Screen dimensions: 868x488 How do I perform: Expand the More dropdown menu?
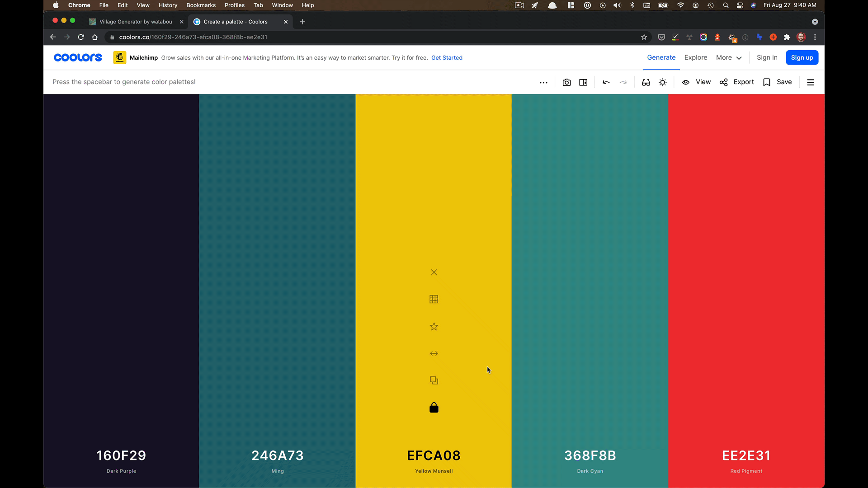pyautogui.click(x=729, y=57)
